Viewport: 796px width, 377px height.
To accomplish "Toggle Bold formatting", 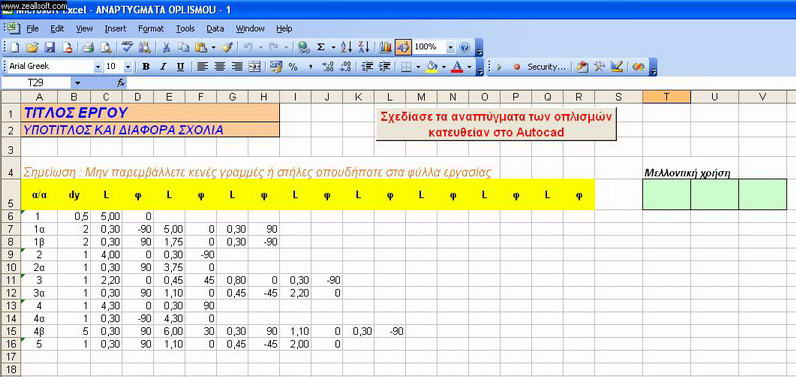I will (146, 66).
